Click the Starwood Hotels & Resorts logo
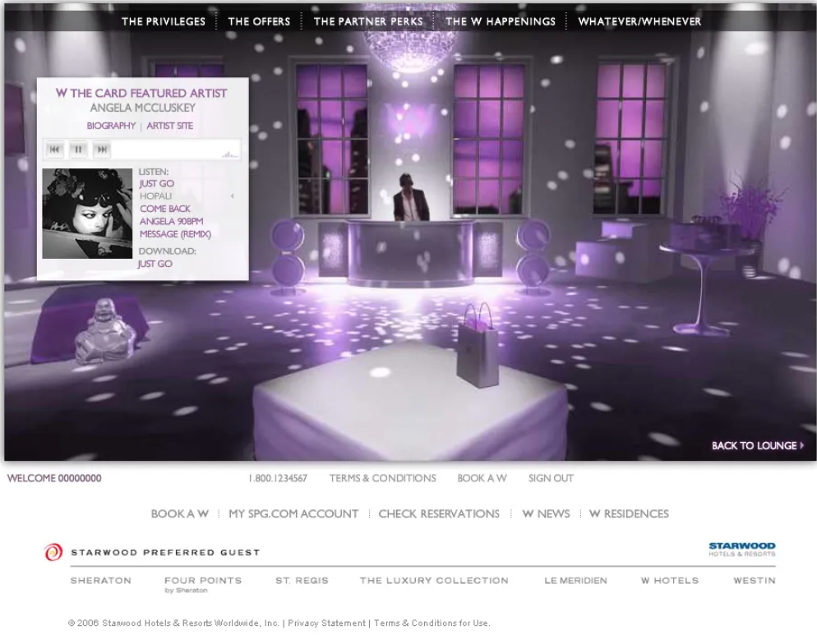 [x=741, y=547]
